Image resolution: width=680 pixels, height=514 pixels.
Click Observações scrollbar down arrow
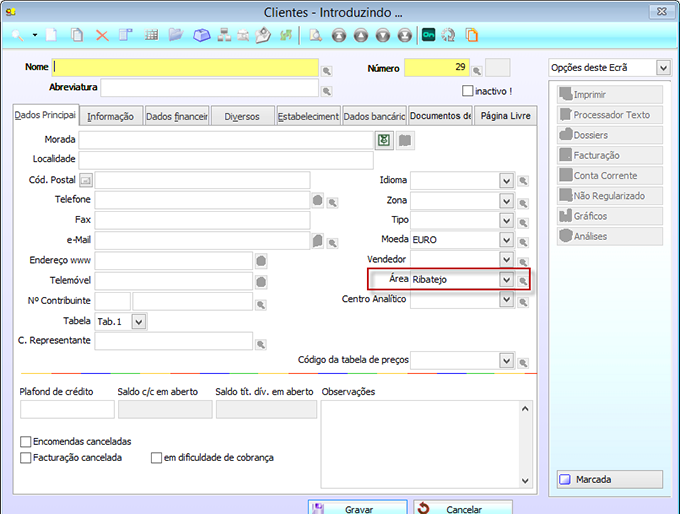(525, 481)
